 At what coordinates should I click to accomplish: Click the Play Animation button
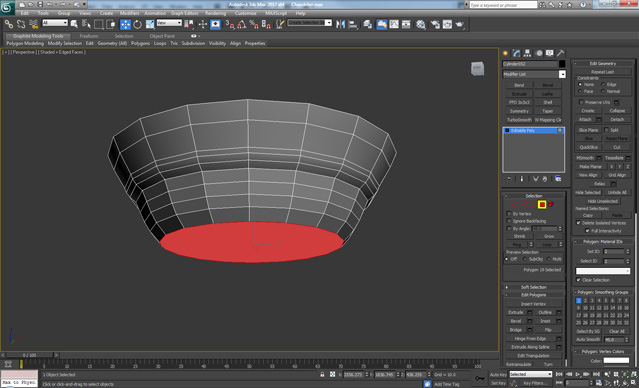click(577, 374)
